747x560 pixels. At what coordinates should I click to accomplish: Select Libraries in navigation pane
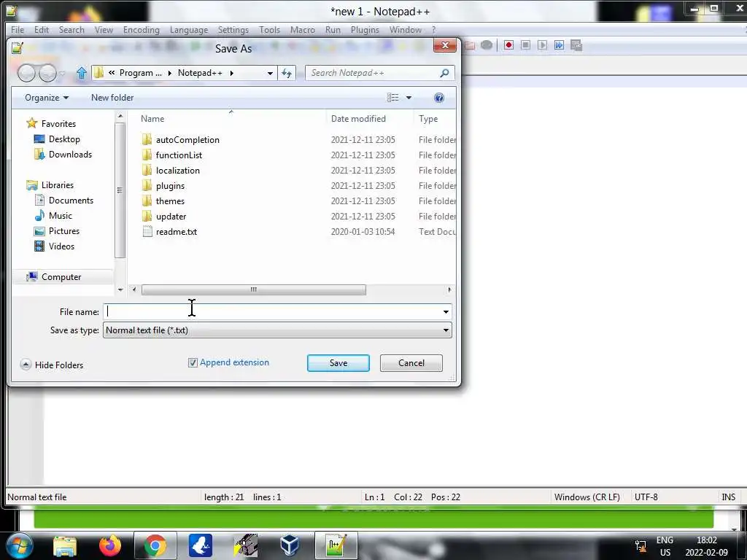point(57,184)
